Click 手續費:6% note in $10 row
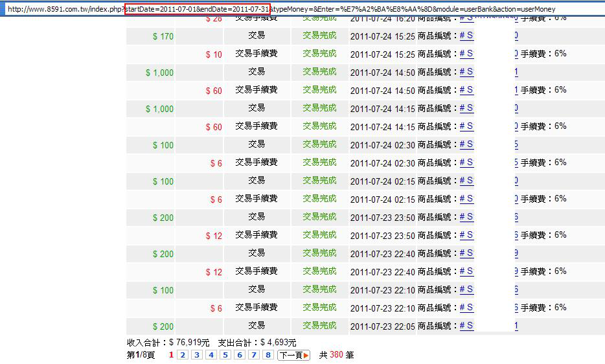This screenshot has height=364, width=605. (543, 54)
